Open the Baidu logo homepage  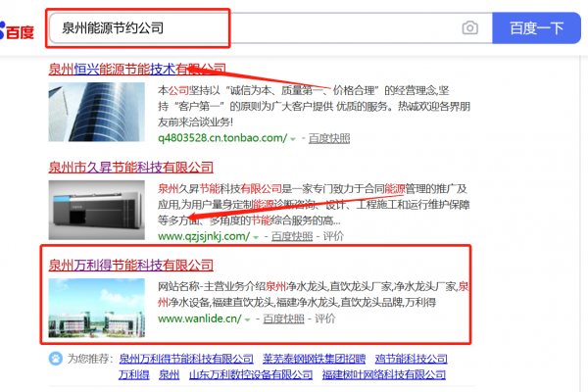pyautogui.click(x=17, y=30)
